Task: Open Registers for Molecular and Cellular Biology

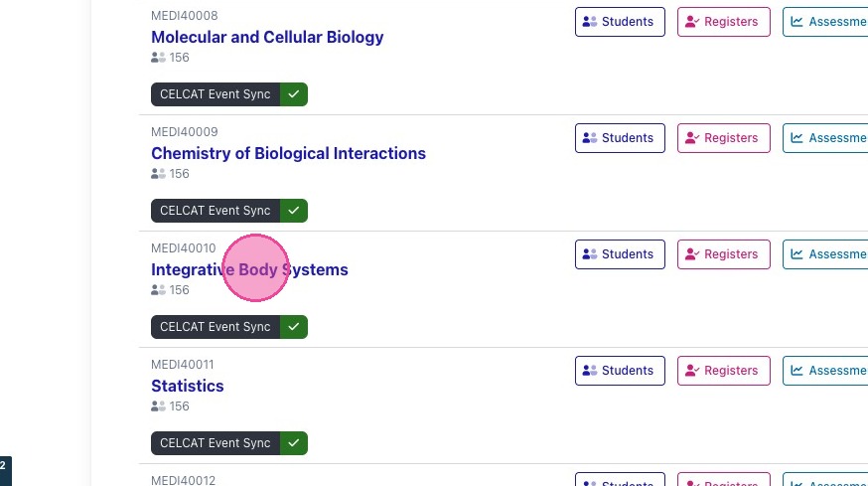Action: pos(723,22)
